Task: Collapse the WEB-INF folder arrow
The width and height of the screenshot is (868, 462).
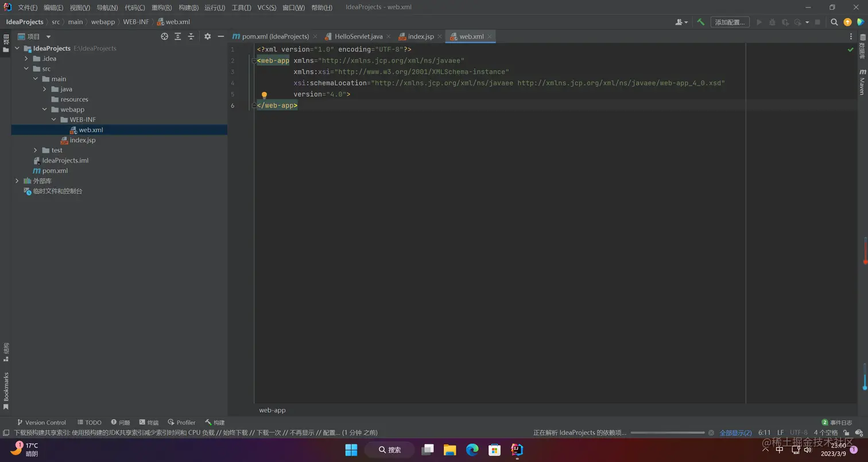Action: point(54,120)
